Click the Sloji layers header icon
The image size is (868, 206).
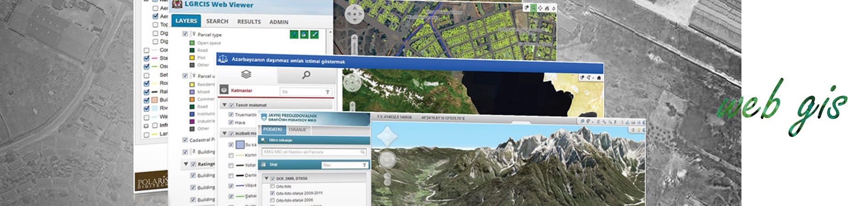click(x=264, y=164)
